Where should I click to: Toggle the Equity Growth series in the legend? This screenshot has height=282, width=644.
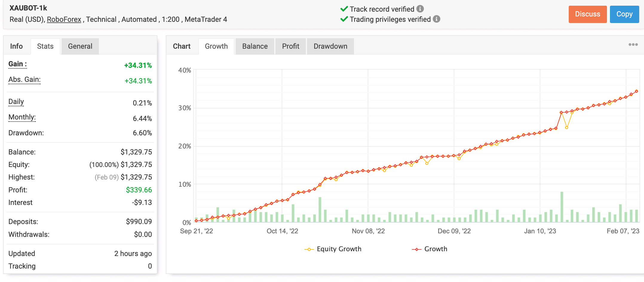[339, 249]
